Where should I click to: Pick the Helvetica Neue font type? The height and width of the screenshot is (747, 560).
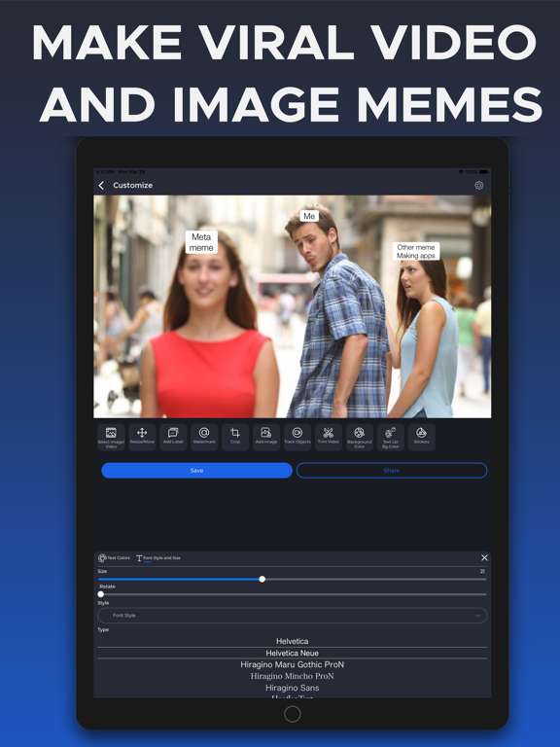click(x=292, y=654)
